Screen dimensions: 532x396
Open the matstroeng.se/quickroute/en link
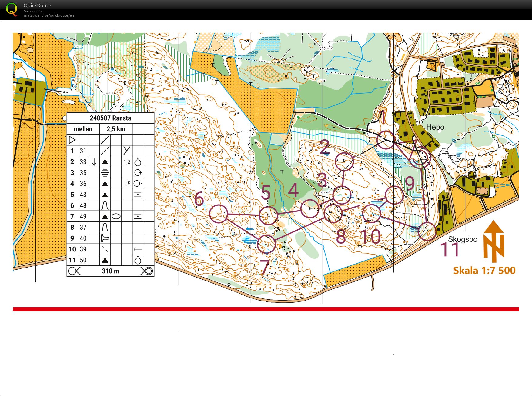click(49, 15)
